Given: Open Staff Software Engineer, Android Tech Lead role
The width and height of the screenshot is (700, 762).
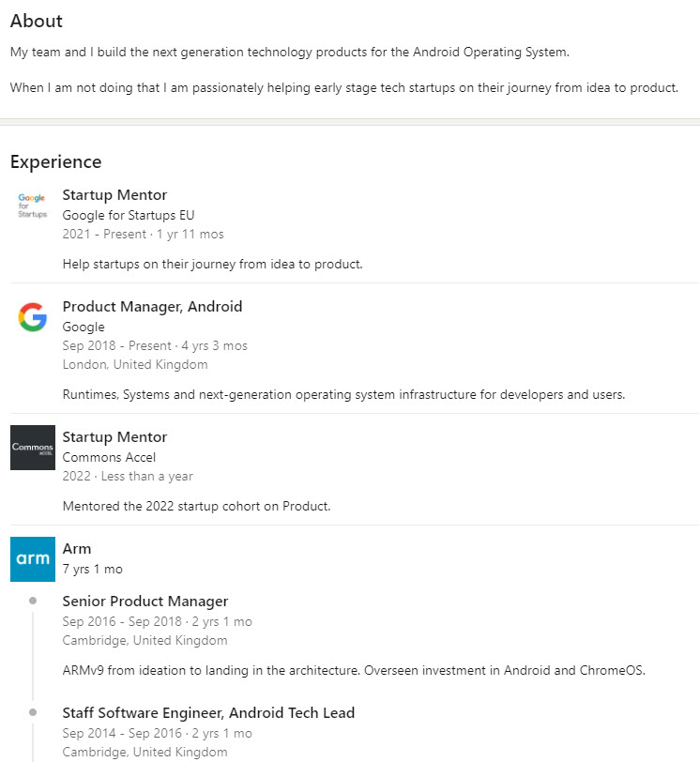Looking at the screenshot, I should [208, 713].
